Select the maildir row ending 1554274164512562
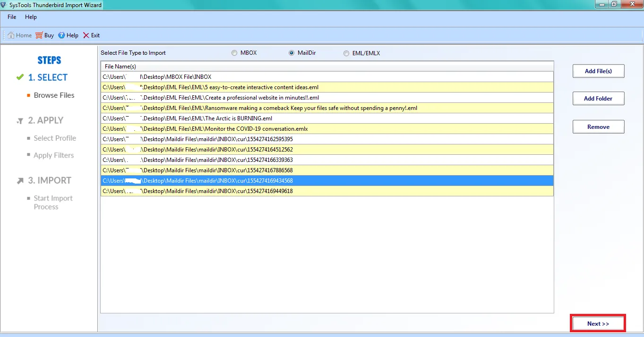The width and height of the screenshot is (644, 337). click(327, 150)
